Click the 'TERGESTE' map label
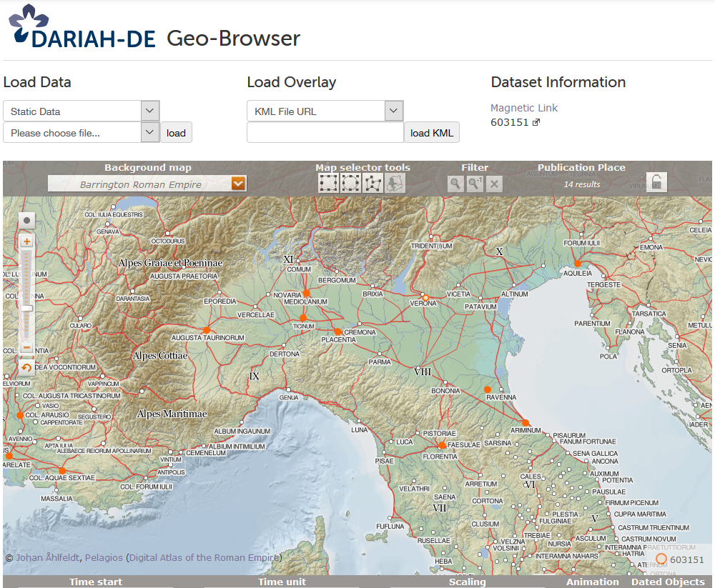 (603, 284)
